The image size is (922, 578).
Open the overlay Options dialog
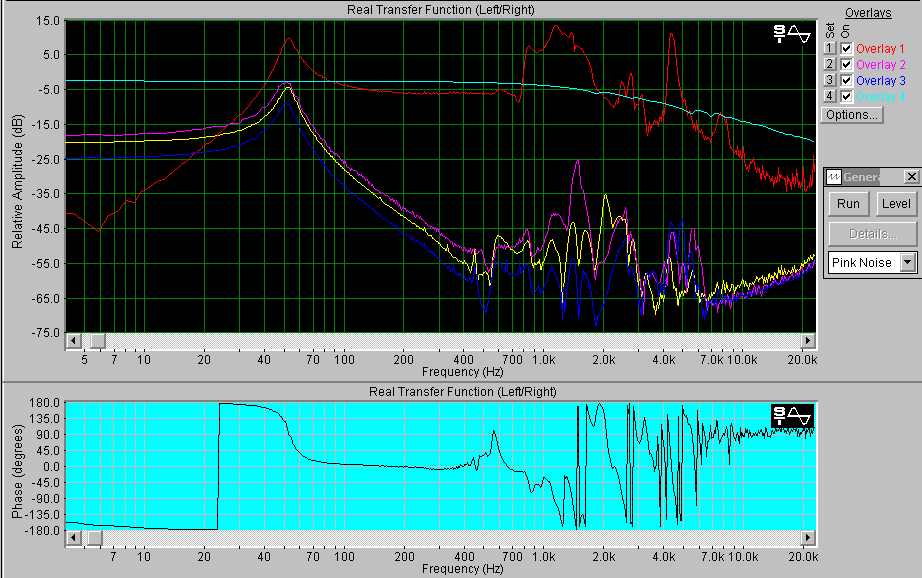click(x=852, y=115)
